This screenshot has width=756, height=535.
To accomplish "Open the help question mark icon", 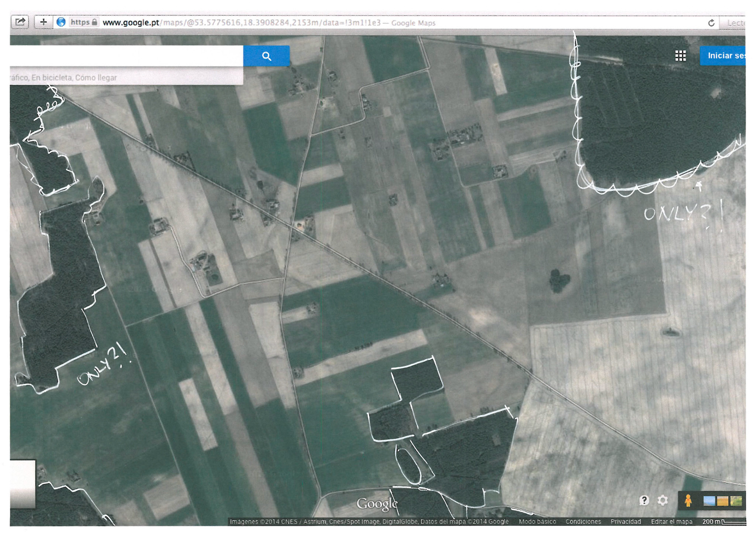I will pos(644,500).
